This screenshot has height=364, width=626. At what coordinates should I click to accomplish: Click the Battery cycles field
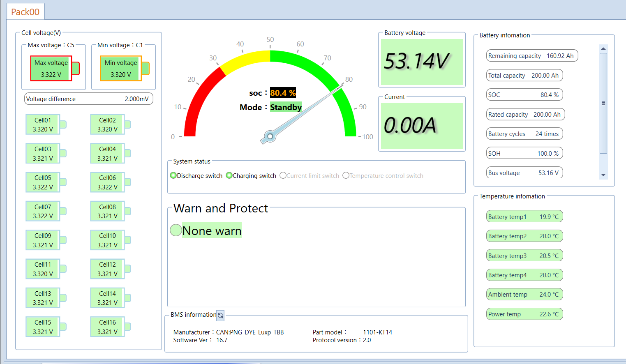524,134
